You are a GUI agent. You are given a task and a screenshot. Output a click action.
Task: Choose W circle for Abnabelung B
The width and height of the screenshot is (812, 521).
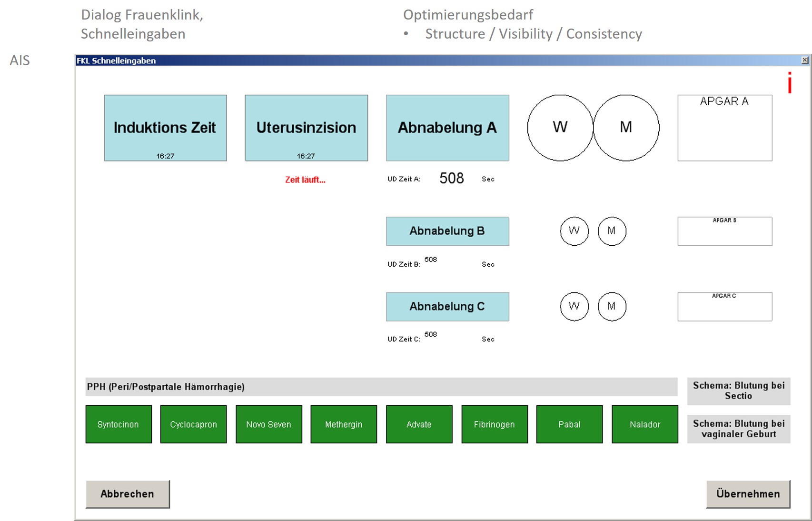click(574, 231)
